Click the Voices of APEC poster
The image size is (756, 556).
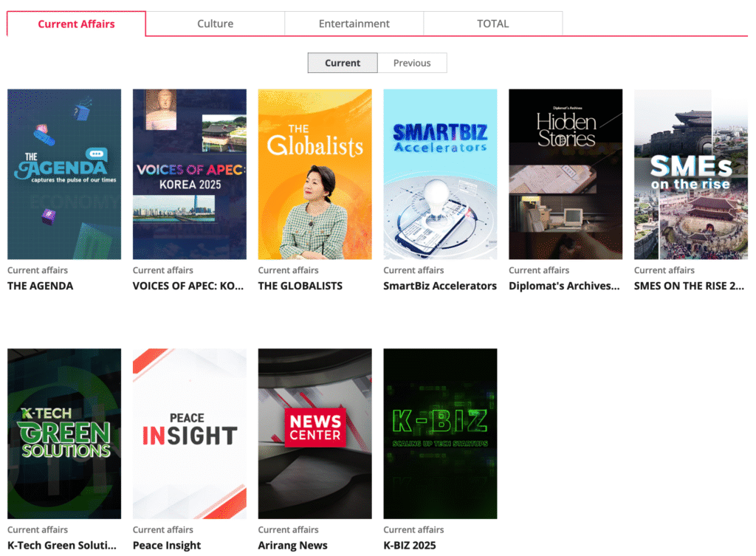(190, 174)
